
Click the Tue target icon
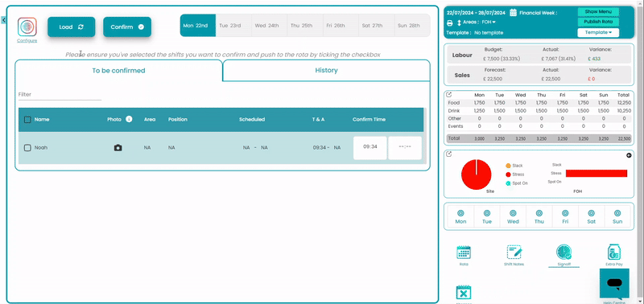pyautogui.click(x=487, y=213)
